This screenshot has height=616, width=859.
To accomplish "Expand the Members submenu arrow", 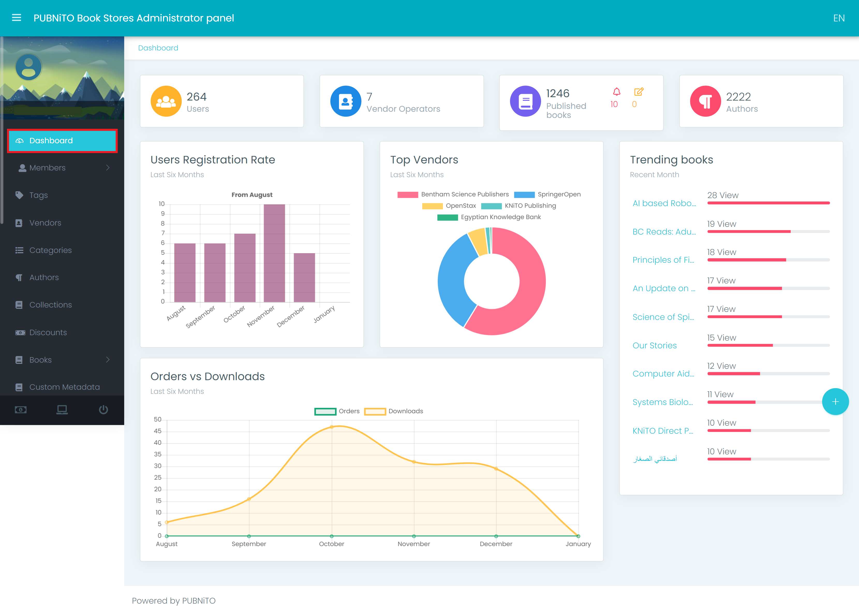I will pyautogui.click(x=108, y=168).
